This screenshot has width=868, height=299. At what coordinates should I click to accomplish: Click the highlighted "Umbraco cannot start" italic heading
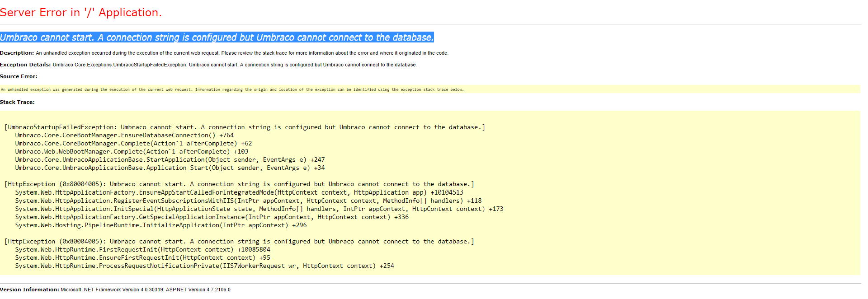click(x=217, y=37)
